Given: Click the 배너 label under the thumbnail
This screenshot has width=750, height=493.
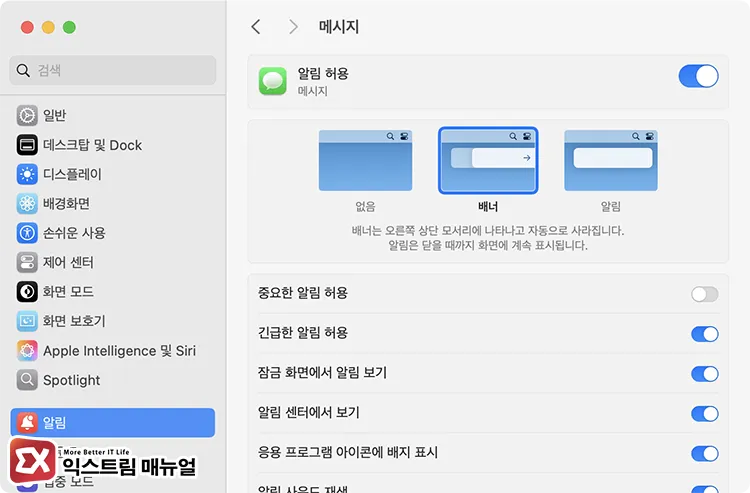Looking at the screenshot, I should (x=488, y=207).
